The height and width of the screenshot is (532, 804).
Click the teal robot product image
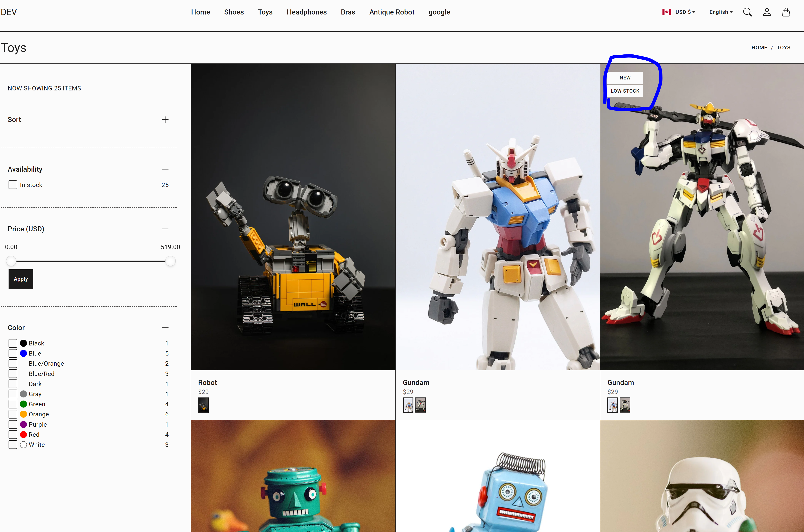293,476
